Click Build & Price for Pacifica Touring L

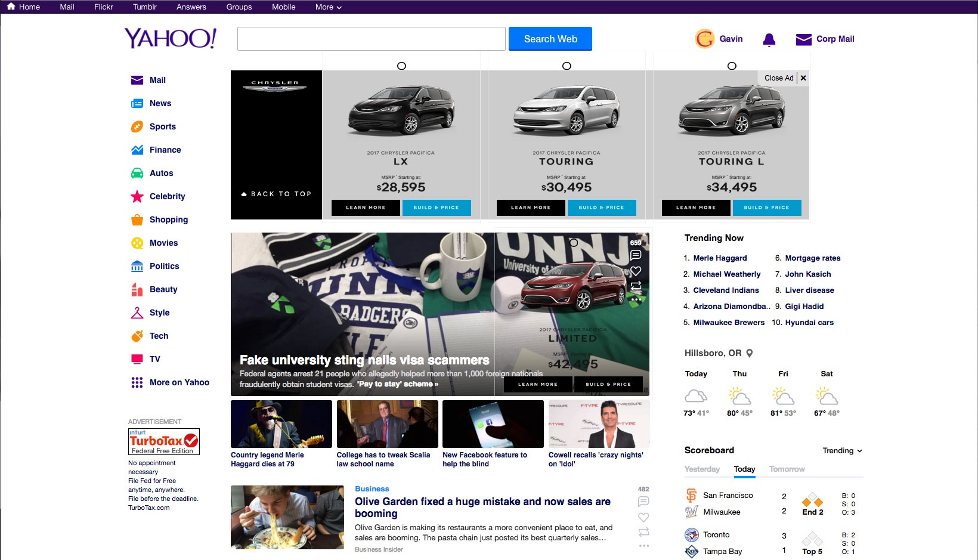click(766, 208)
